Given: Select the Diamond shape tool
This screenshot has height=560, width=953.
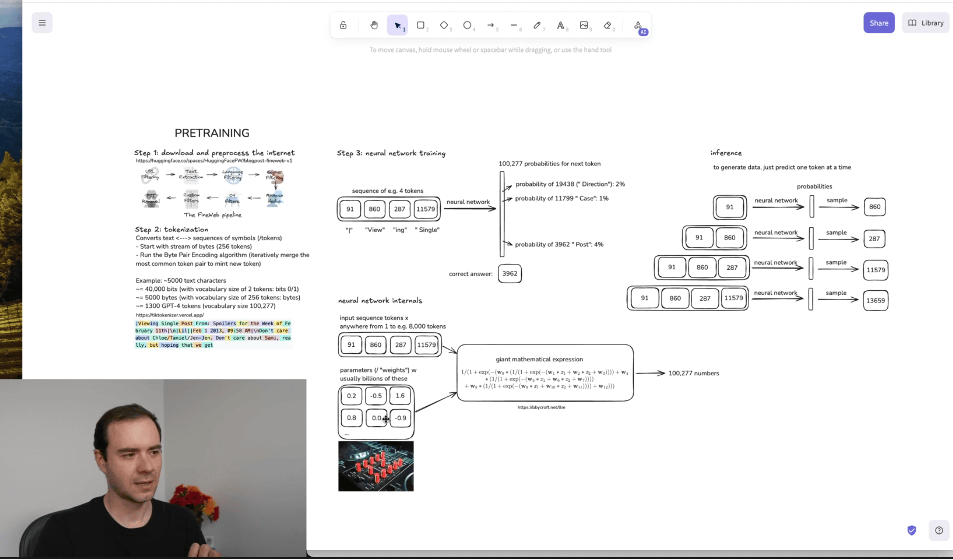Looking at the screenshot, I should tap(444, 25).
